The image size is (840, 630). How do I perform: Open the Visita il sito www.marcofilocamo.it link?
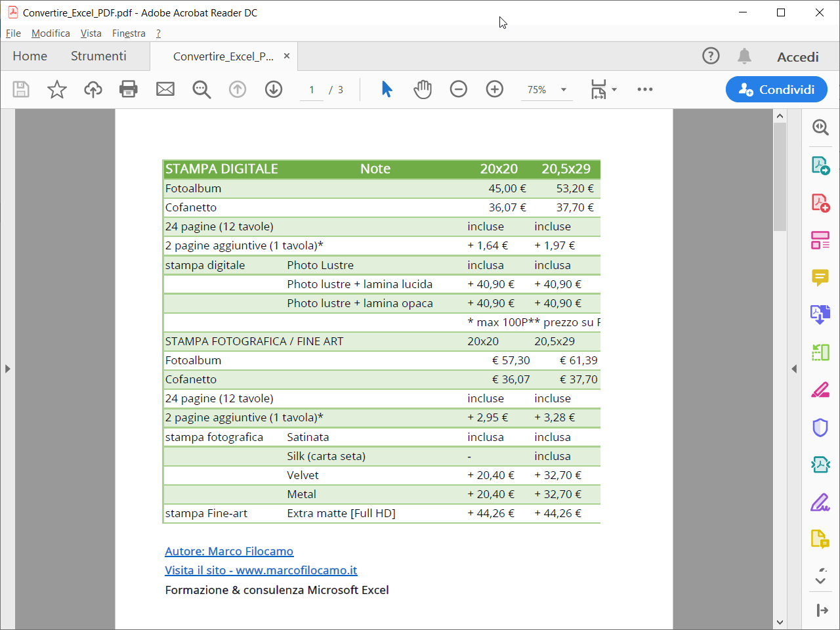click(261, 570)
